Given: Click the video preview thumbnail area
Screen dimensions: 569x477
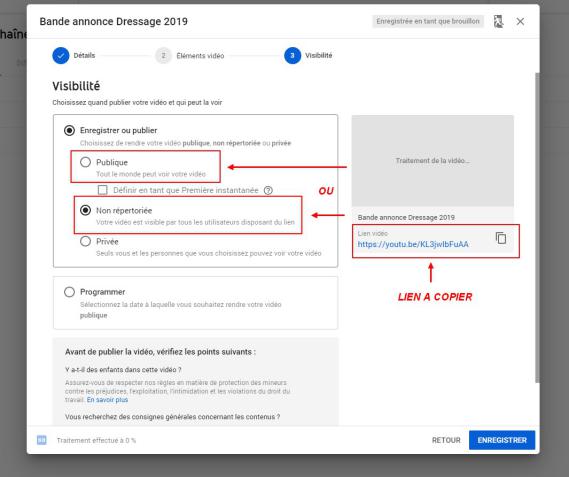Looking at the screenshot, I should point(433,161).
